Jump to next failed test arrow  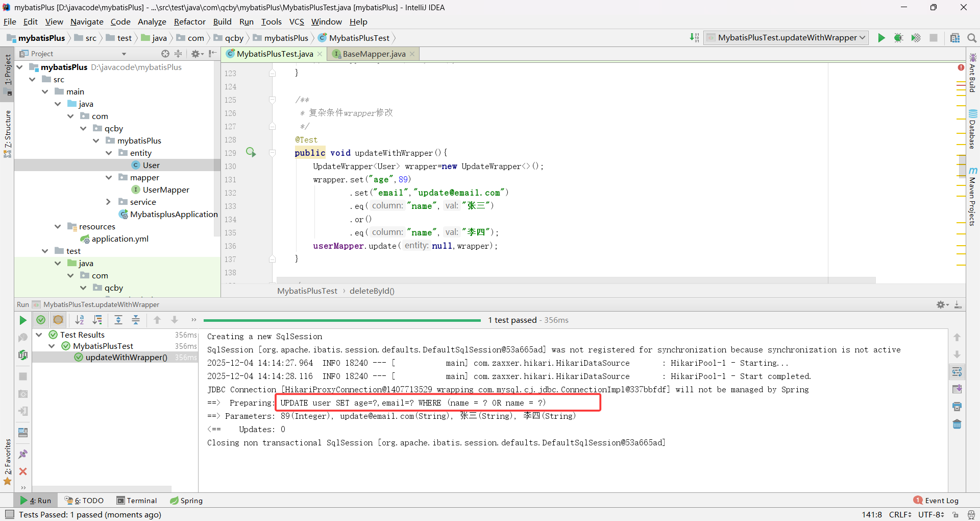pyautogui.click(x=175, y=320)
